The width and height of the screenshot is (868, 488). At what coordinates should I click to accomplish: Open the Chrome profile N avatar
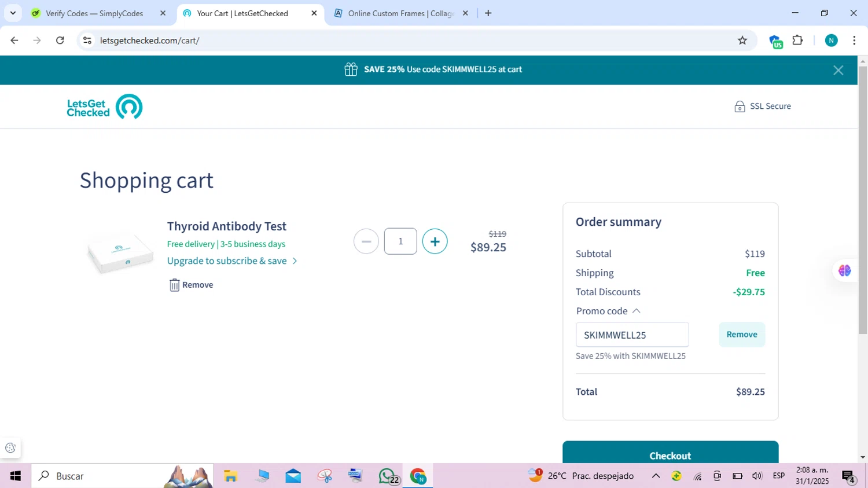coord(832,41)
